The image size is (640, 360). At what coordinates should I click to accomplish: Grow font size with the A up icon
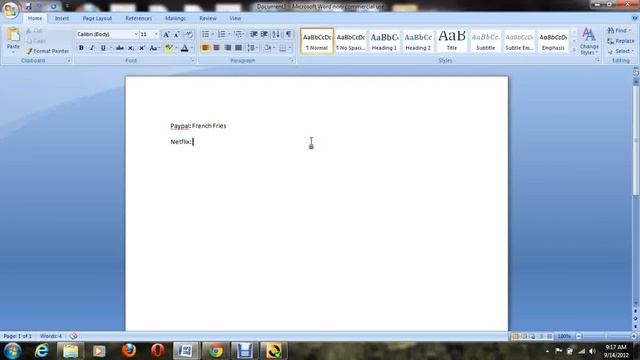tap(167, 35)
